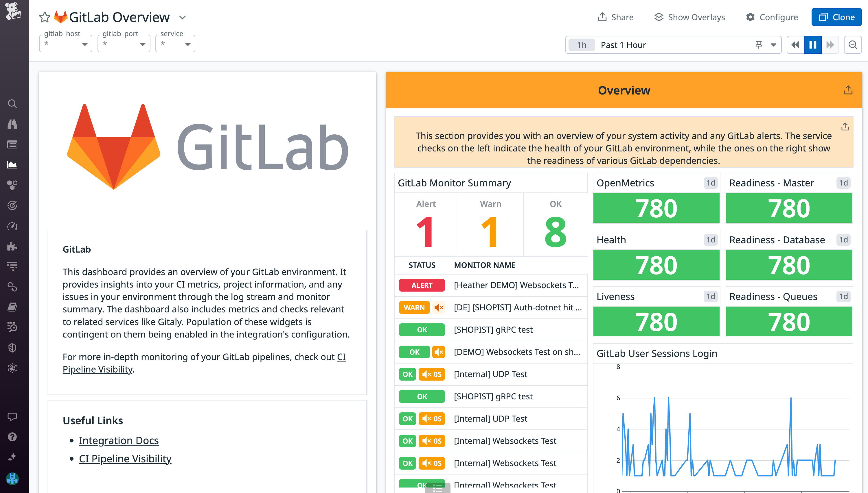Open the CI Pipeline Visibility link

click(x=125, y=458)
